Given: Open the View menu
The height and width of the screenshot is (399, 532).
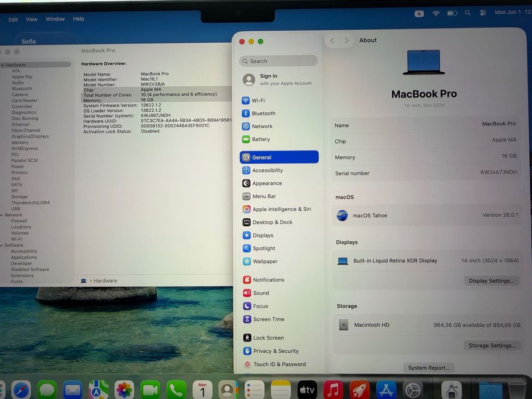Looking at the screenshot, I should tap(31, 19).
